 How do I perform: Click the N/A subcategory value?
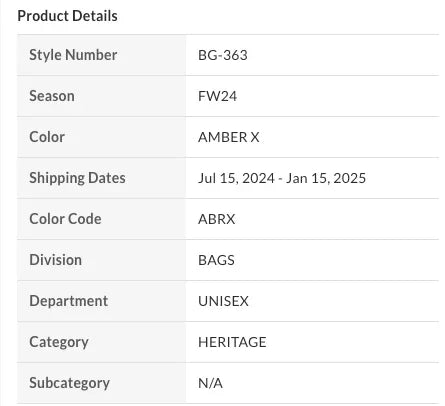pyautogui.click(x=210, y=383)
